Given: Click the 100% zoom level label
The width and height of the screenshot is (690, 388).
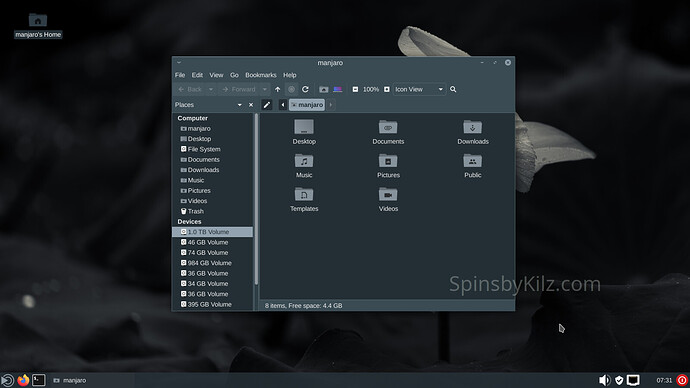Looking at the screenshot, I should tap(371, 89).
